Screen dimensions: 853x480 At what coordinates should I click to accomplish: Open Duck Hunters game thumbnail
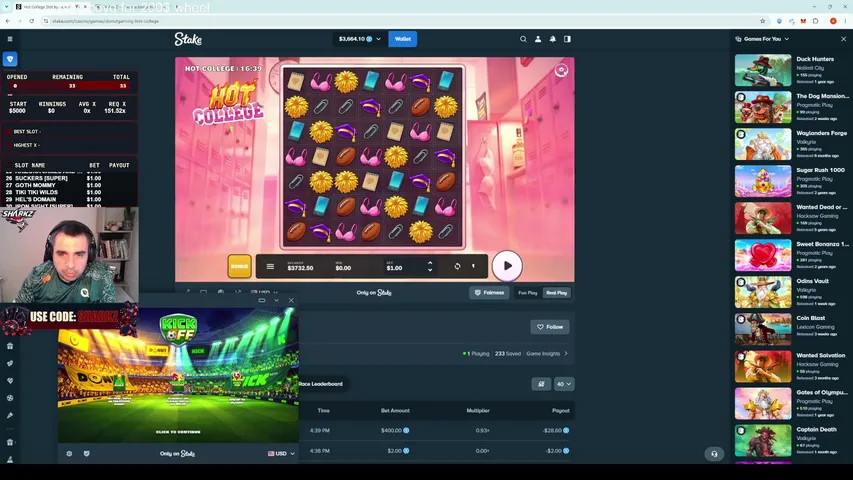click(763, 70)
